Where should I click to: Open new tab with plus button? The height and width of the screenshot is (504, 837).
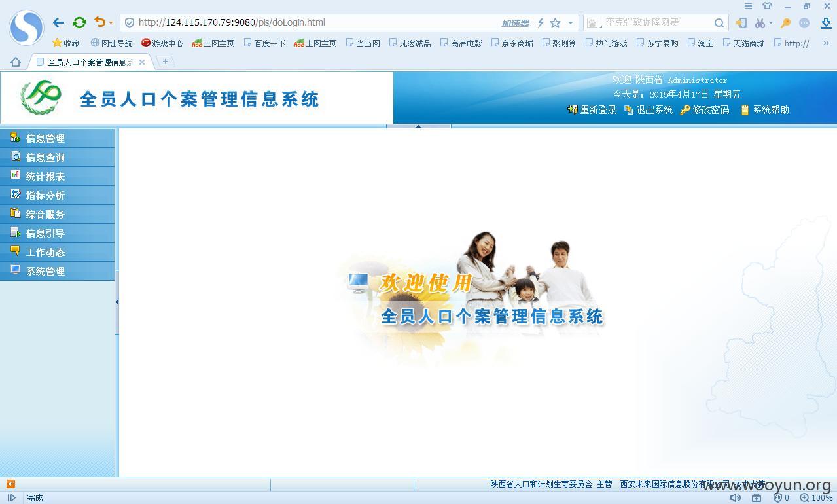[166, 62]
